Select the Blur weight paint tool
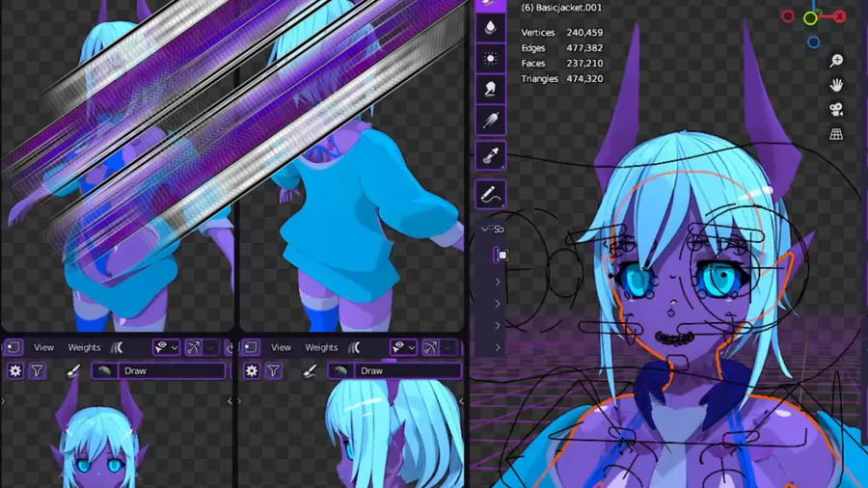The image size is (868, 488). 491,27
